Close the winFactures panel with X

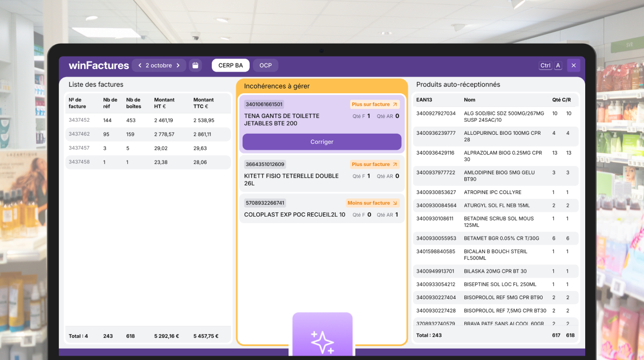pyautogui.click(x=573, y=66)
